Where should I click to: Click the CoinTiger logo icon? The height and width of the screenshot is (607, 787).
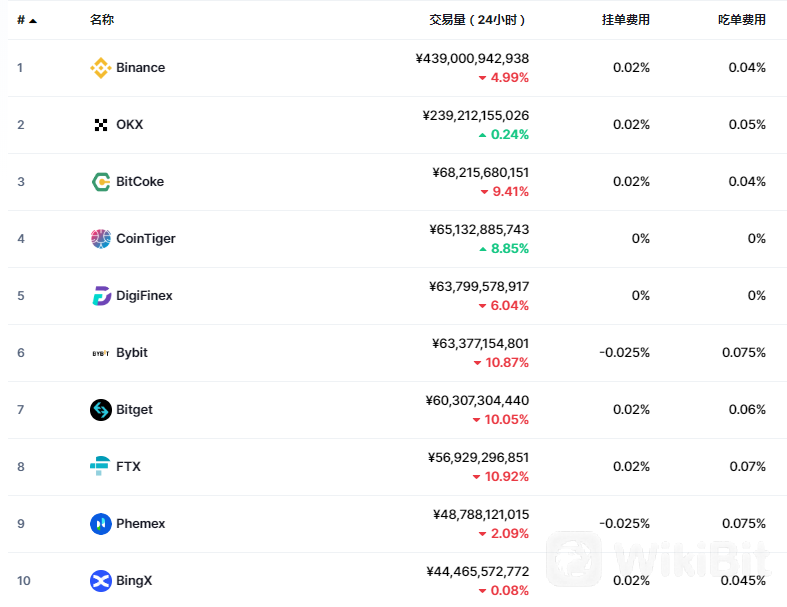pyautogui.click(x=100, y=239)
